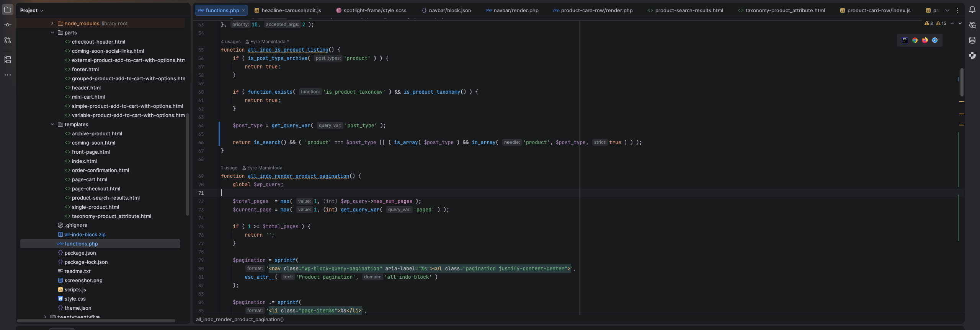Open style.css file
This screenshot has width=980, height=330.
coord(75,299)
